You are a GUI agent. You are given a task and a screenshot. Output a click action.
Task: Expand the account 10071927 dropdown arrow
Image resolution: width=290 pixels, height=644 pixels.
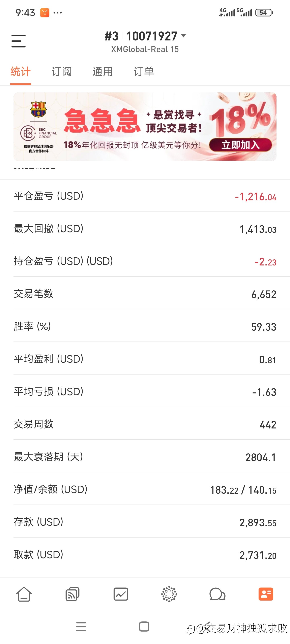pos(183,36)
